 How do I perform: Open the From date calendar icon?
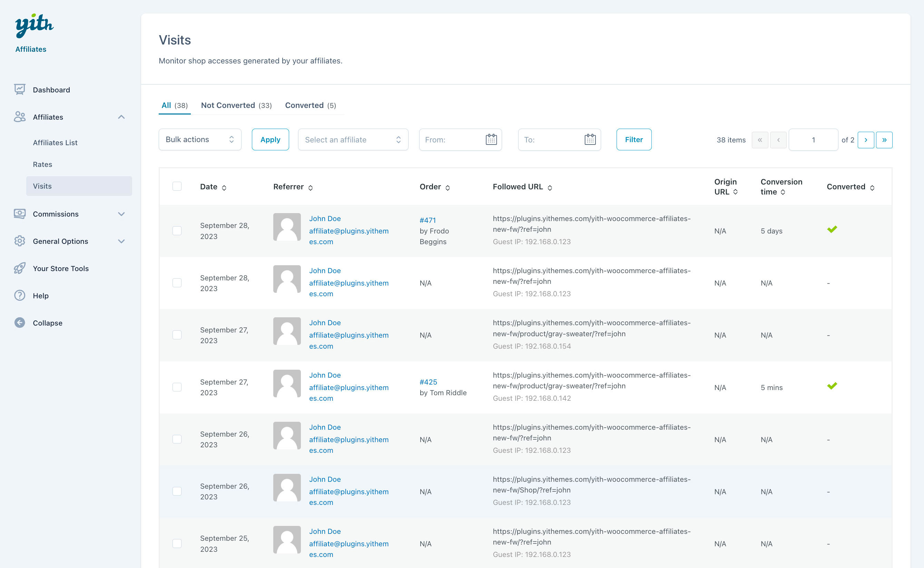(x=491, y=139)
